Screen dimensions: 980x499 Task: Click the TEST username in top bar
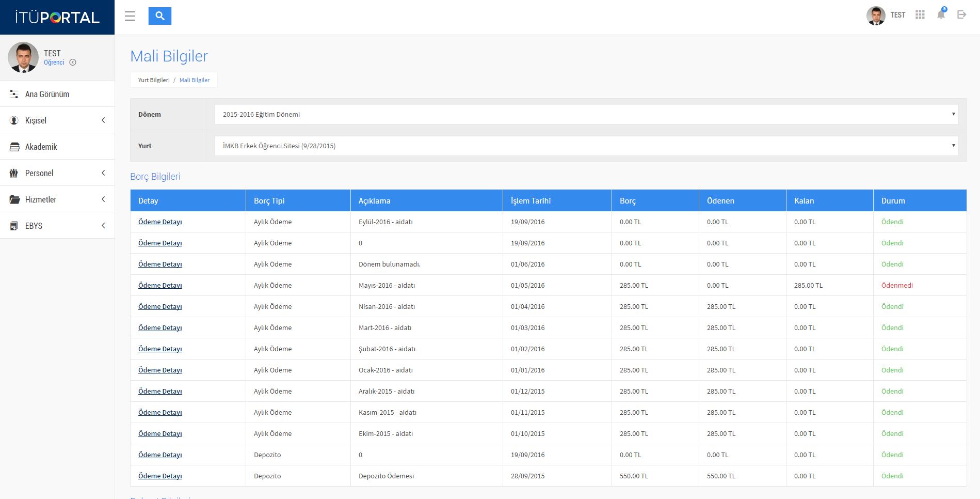point(898,15)
